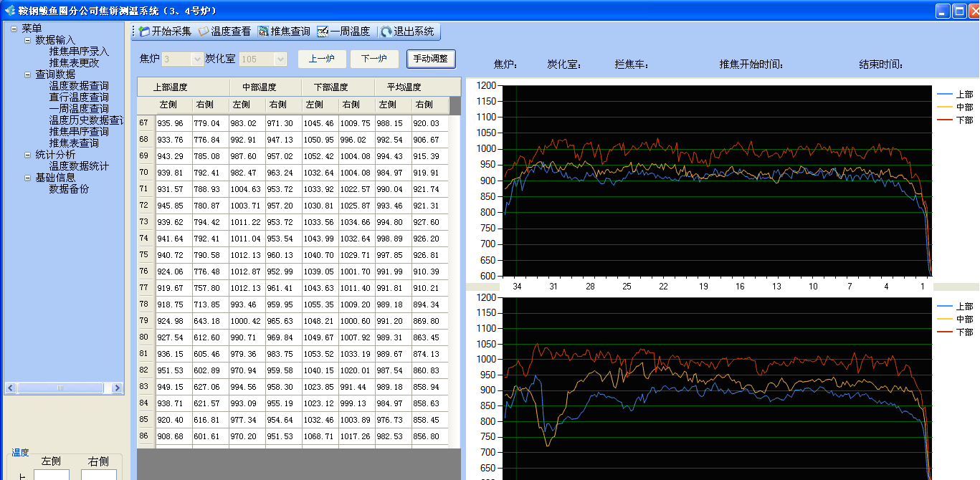Click the 手动调整 button
Screen dimensions: 980x480
[x=430, y=59]
